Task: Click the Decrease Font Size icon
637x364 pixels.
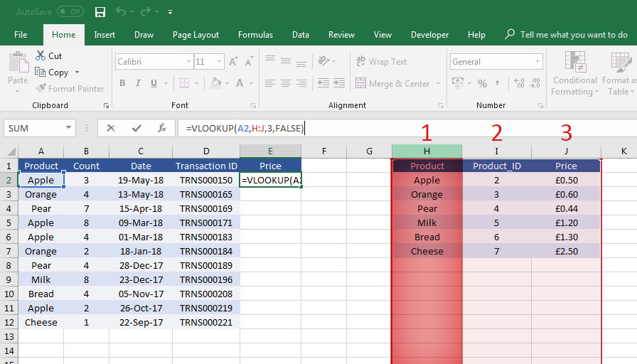Action: [x=249, y=61]
